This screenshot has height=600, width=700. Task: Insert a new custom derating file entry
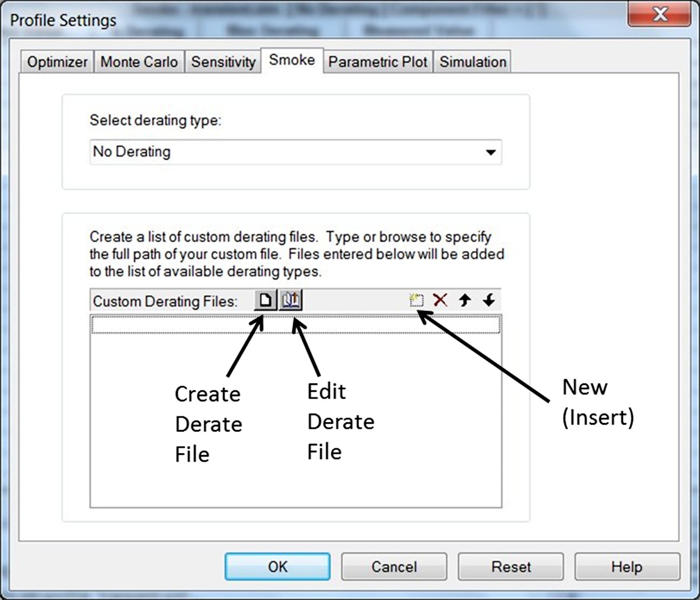[x=417, y=300]
